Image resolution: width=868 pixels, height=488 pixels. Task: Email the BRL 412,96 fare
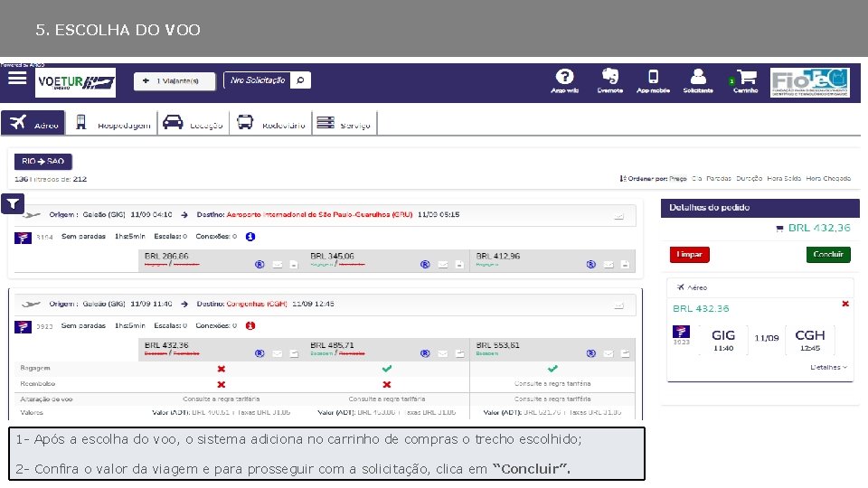(609, 265)
